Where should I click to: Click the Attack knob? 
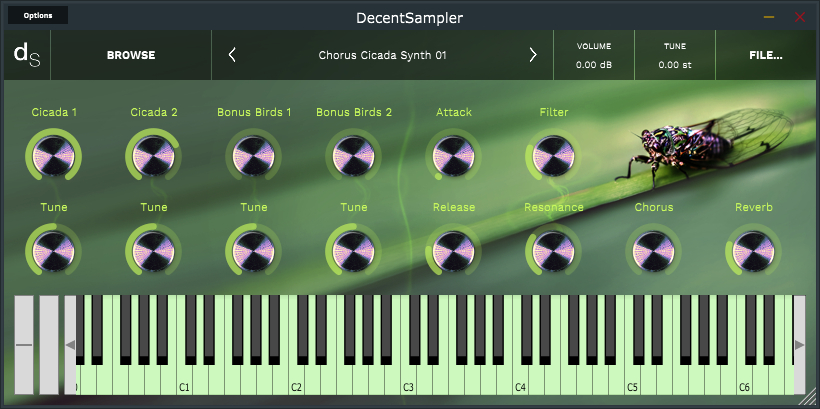point(453,155)
